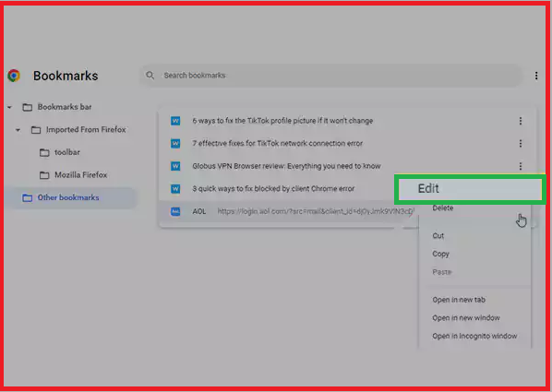
Task: Open the Globus VPN Browser review bookmark
Action: (286, 166)
